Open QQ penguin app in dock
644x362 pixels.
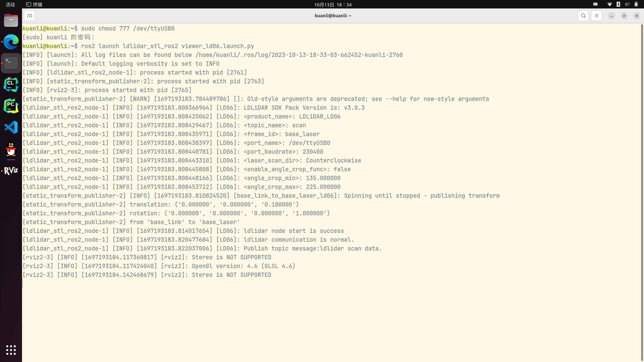11,149
